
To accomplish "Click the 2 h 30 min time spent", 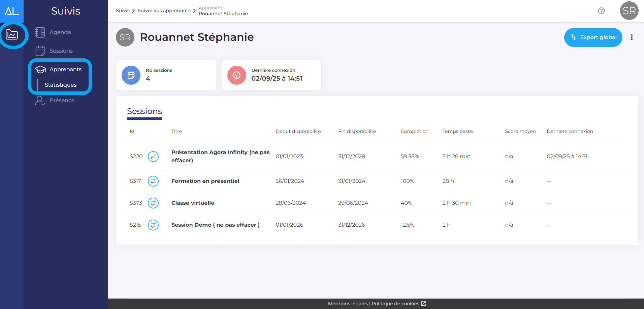I will coord(456,203).
